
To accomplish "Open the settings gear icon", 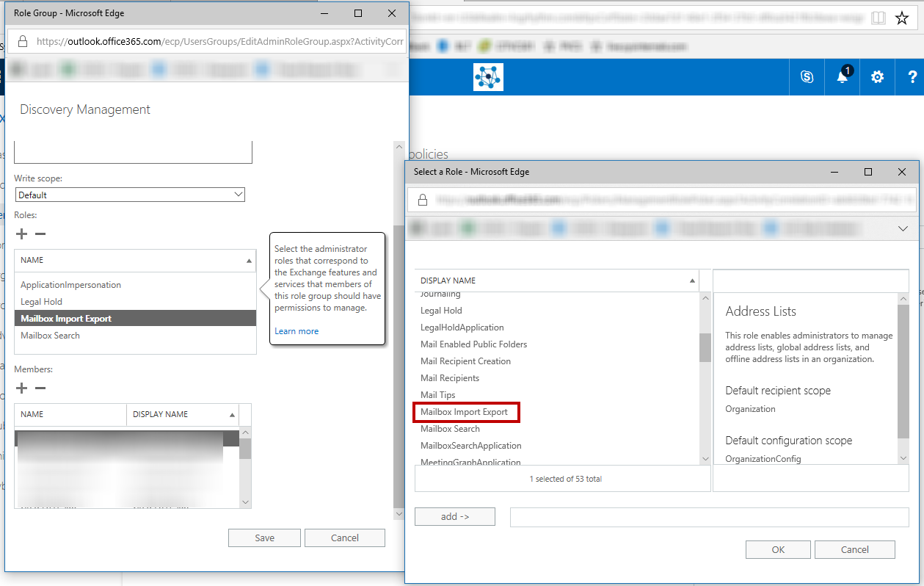I will 877,77.
